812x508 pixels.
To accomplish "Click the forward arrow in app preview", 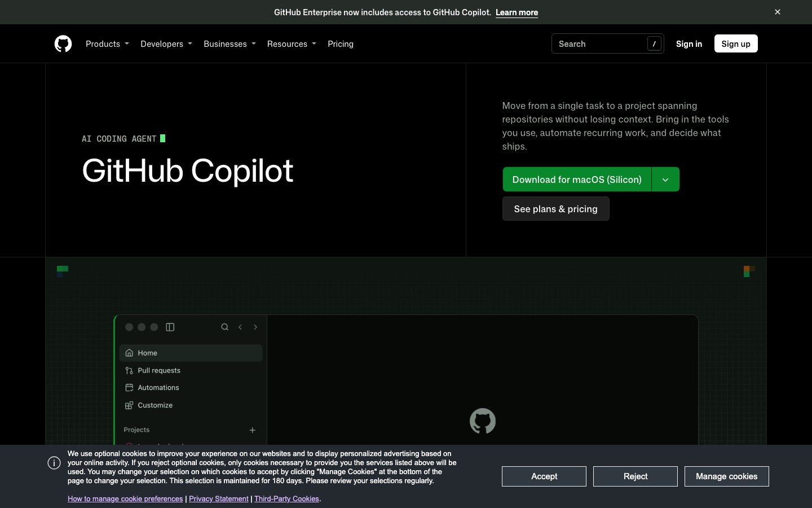I will pos(255,327).
